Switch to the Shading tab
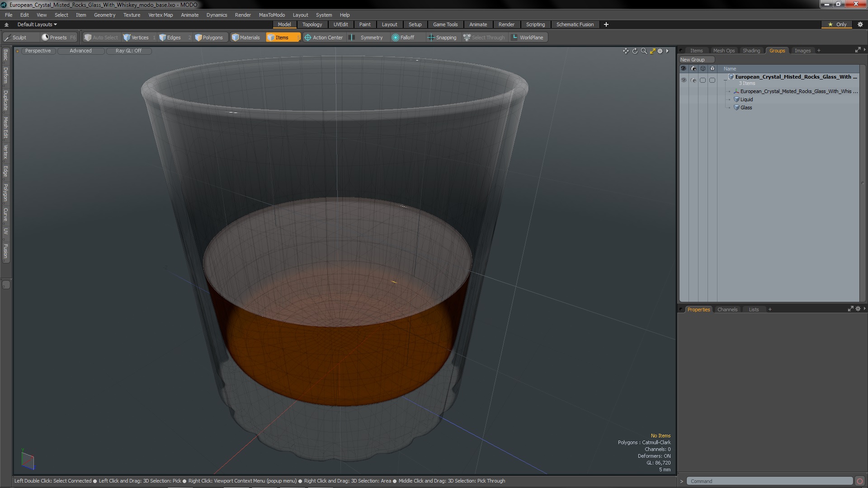868x488 pixels. [751, 51]
